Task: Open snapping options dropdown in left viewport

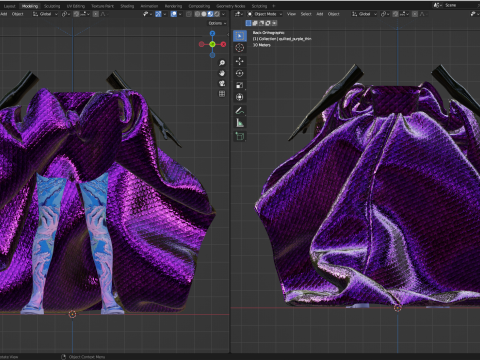Action: click(x=84, y=14)
